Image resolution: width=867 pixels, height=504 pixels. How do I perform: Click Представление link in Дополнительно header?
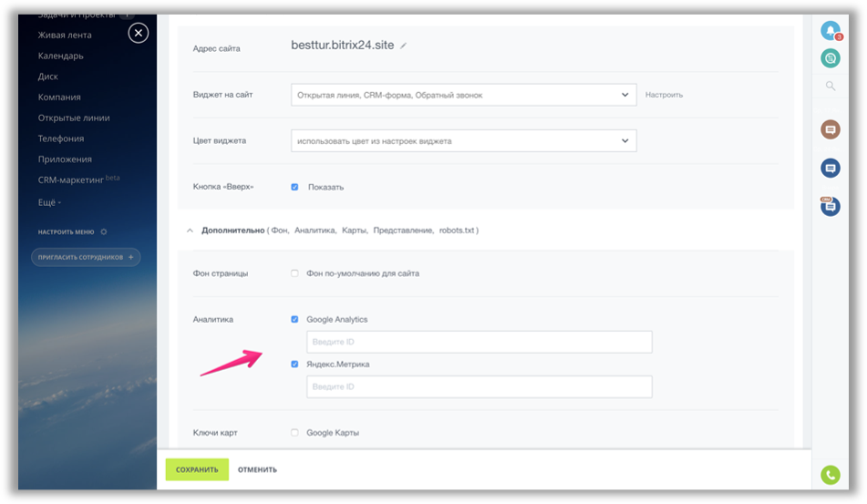click(404, 231)
